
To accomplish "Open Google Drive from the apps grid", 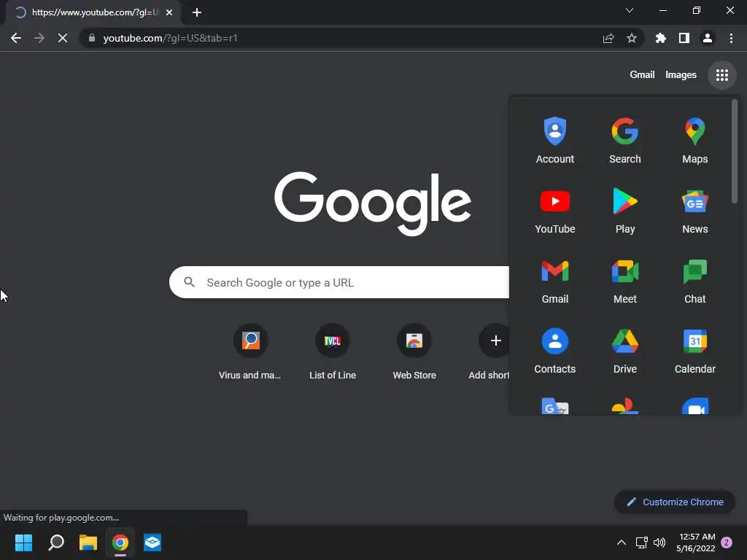I will pyautogui.click(x=624, y=351).
